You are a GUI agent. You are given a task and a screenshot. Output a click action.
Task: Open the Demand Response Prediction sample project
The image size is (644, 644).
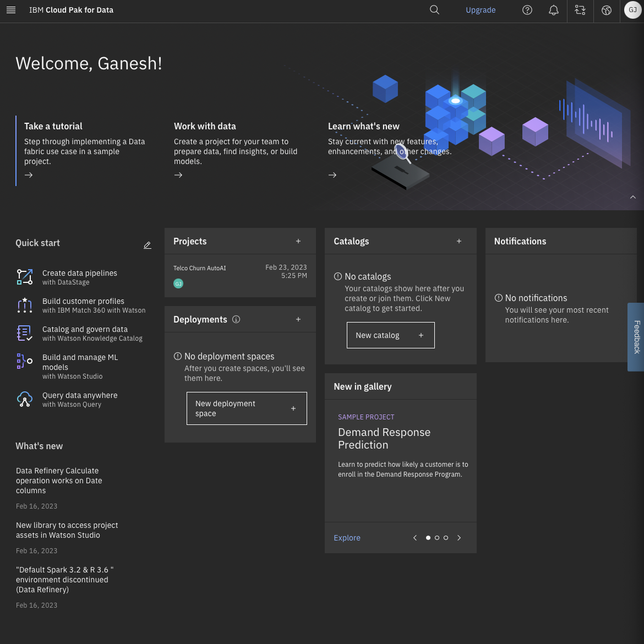coord(384,438)
